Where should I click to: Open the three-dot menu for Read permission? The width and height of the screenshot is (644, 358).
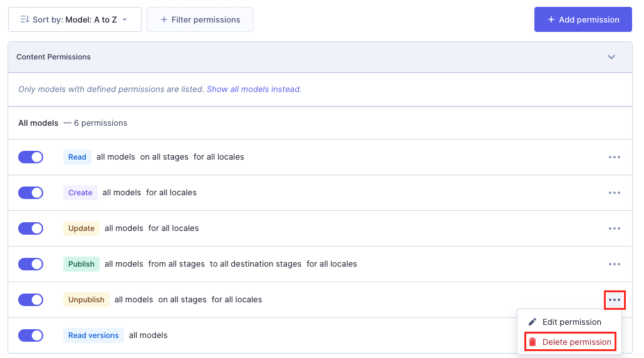pyautogui.click(x=614, y=157)
